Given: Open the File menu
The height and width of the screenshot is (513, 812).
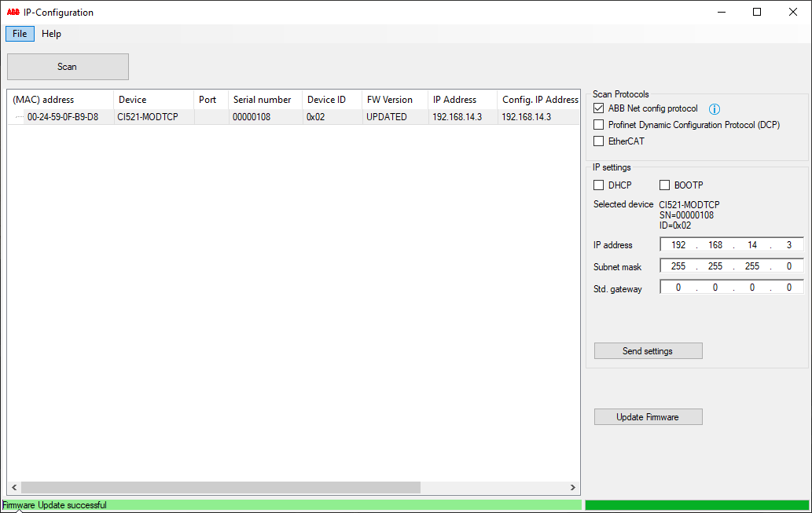Looking at the screenshot, I should (19, 33).
